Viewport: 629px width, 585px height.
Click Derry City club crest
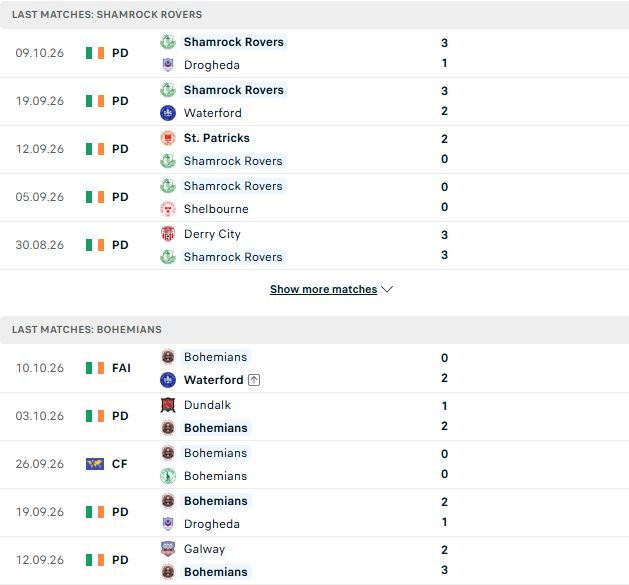click(168, 234)
